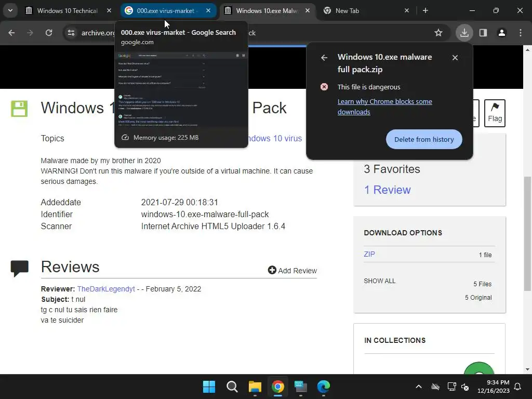Close the Windows 10.exe Malware tab
Viewport: 532px width, 399px height.
(x=308, y=11)
